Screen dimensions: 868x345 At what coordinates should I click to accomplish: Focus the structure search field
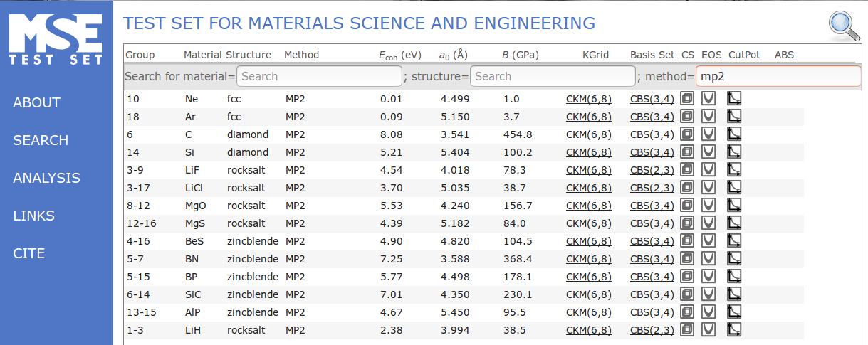[x=553, y=76]
